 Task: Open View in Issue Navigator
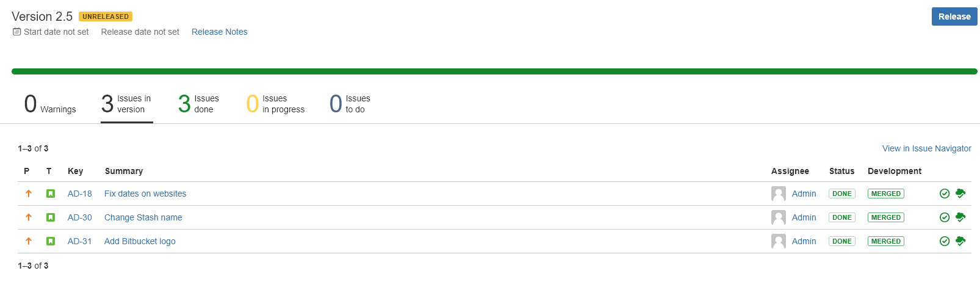[x=927, y=148]
